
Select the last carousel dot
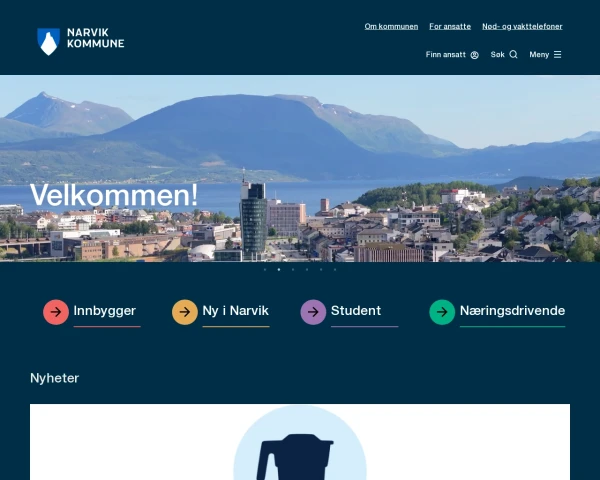coord(335,269)
